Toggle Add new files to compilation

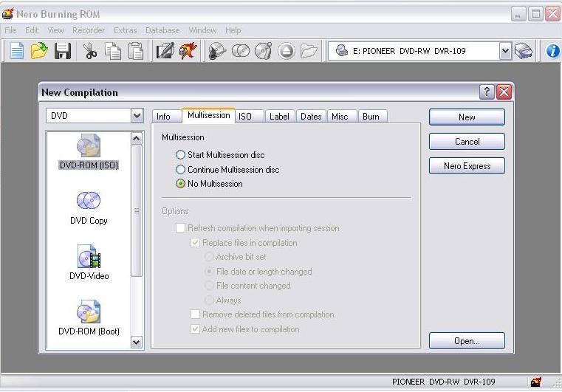[x=244, y=329]
